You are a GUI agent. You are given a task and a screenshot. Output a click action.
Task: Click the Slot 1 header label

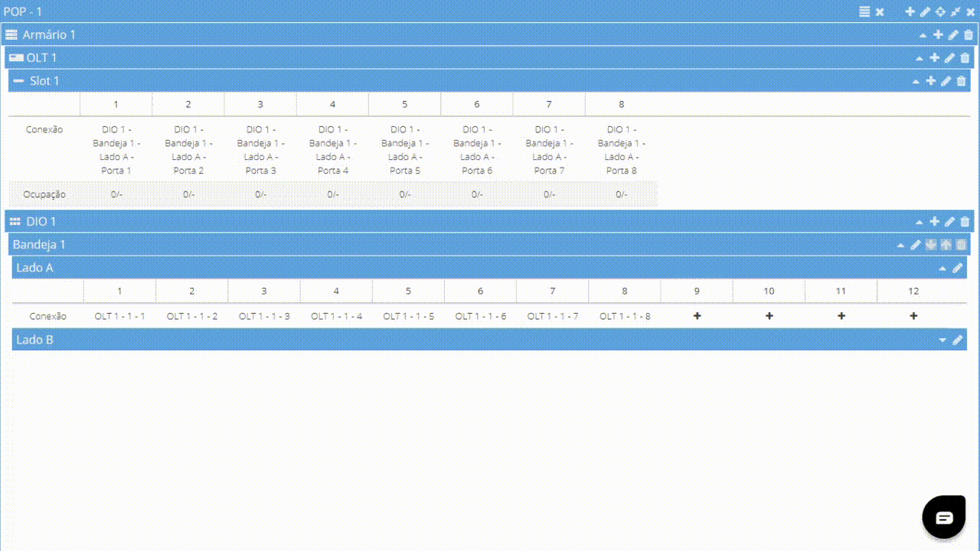44,80
